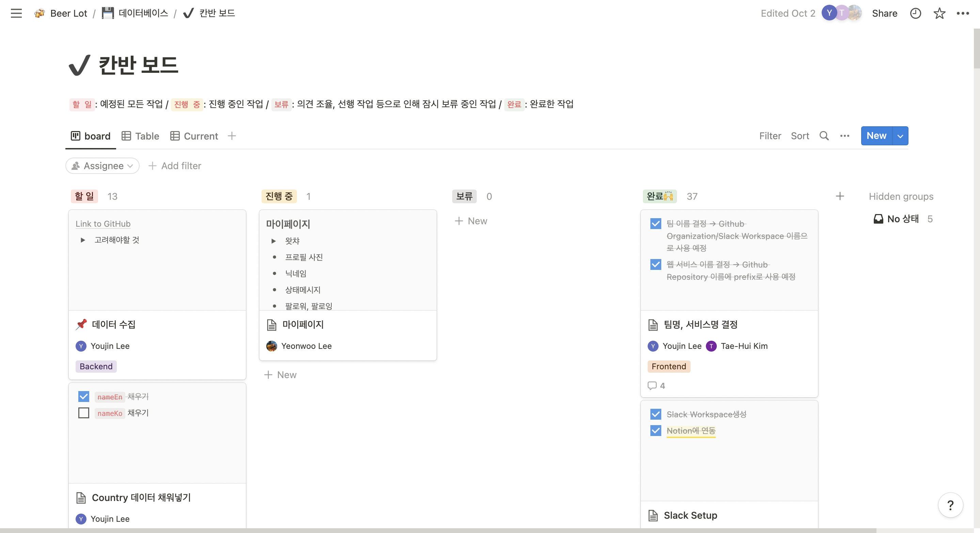Uncheck the Slack Workspace생성 checkbox
The width and height of the screenshot is (980, 533).
[655, 414]
